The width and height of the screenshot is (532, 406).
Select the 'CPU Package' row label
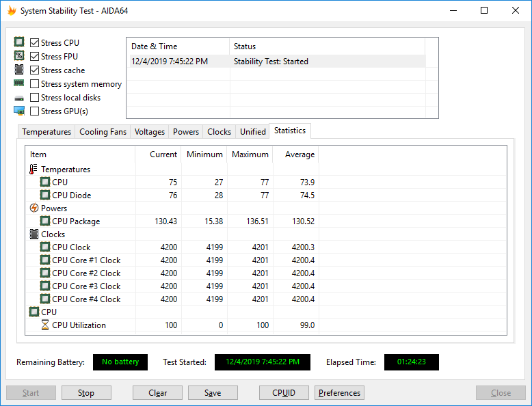76,221
